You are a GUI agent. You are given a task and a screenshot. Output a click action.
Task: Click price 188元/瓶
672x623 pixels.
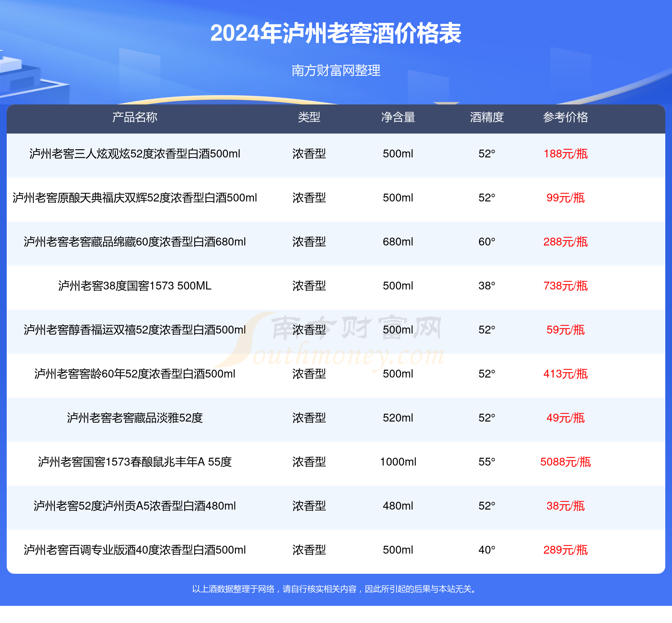(566, 154)
